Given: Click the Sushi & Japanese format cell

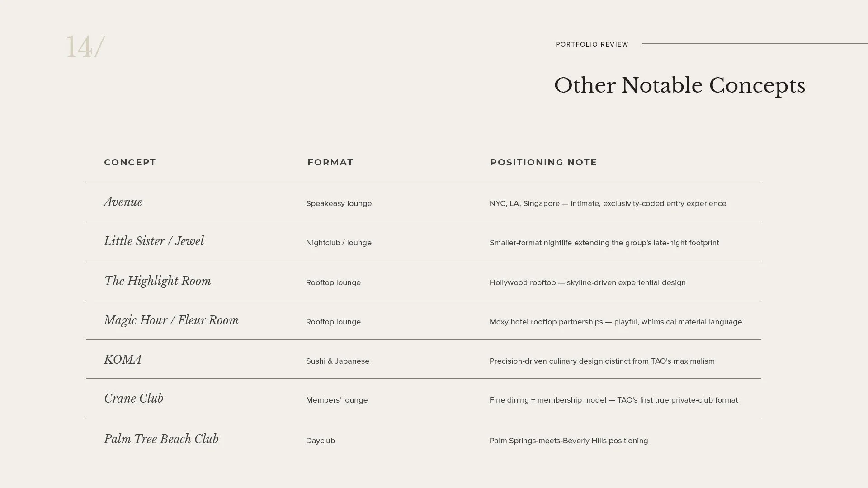Looking at the screenshot, I should (337, 361).
